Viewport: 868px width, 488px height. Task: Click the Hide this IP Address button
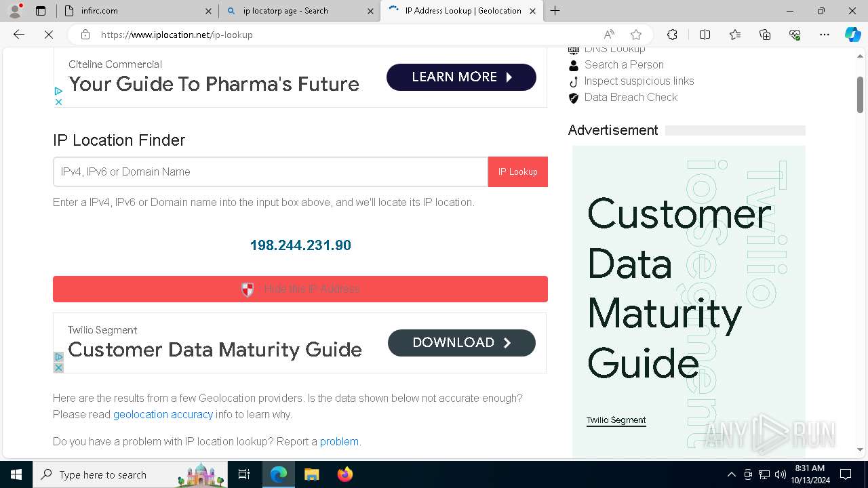click(x=300, y=289)
